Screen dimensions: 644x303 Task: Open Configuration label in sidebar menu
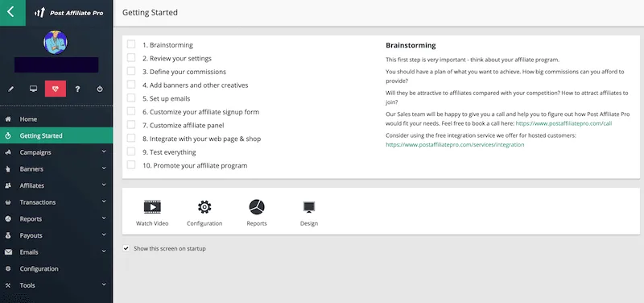[x=39, y=269]
